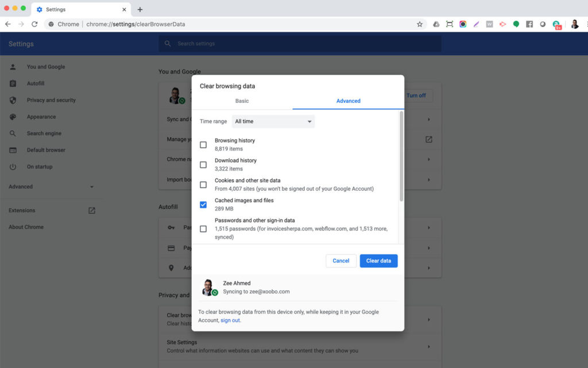Switch to the Basic tab

(x=242, y=101)
